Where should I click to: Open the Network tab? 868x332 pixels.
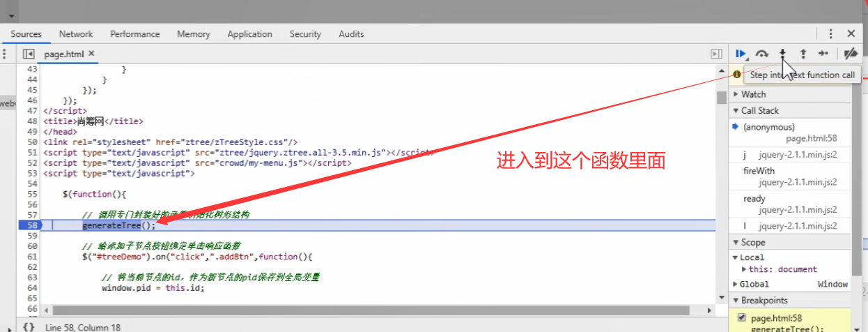[x=76, y=33]
